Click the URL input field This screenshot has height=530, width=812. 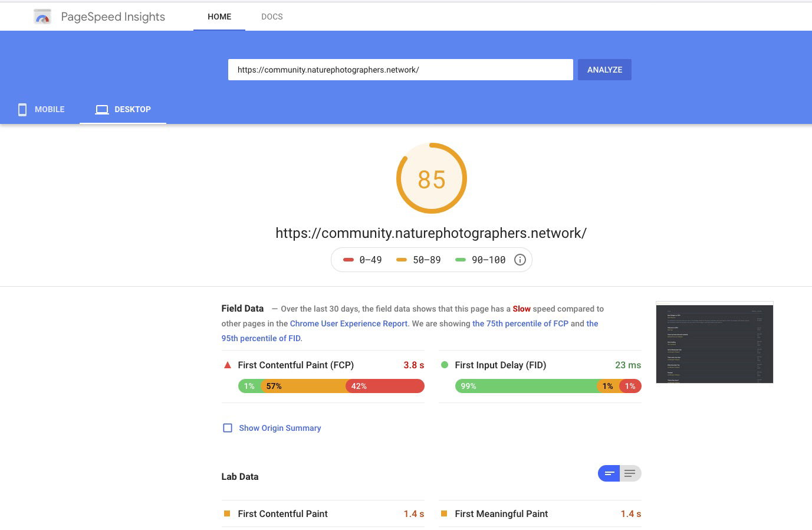(400, 70)
